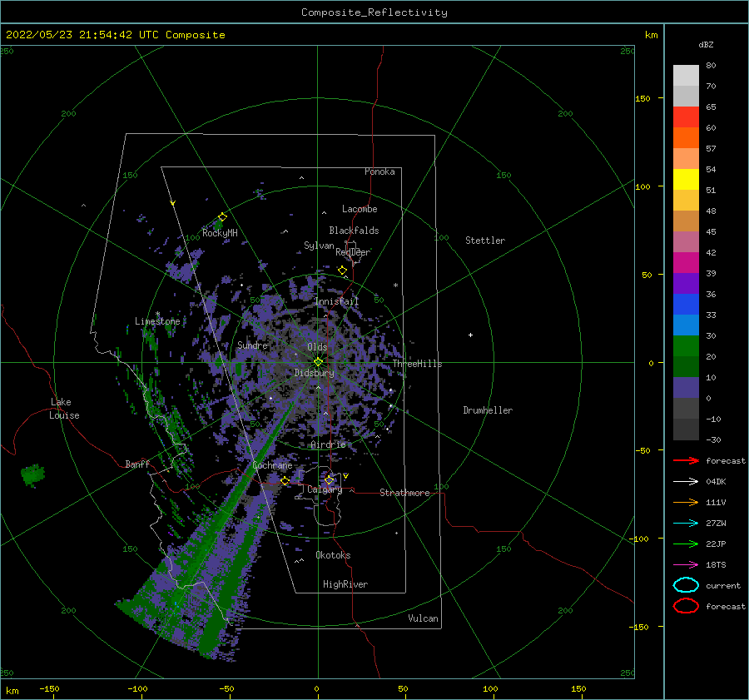Click the Drumheller city label
Viewport: 749px width, 700px height.
pyautogui.click(x=488, y=410)
